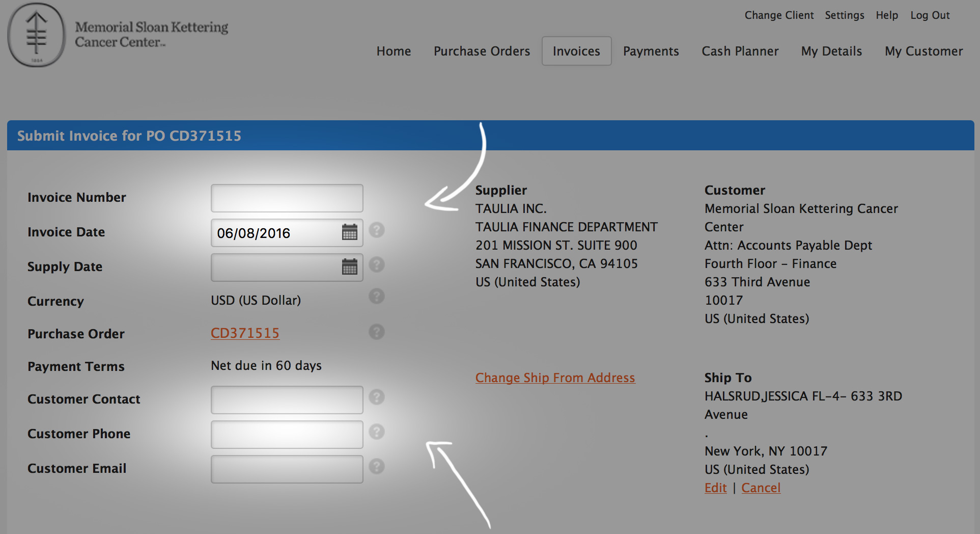The image size is (980, 534).
Task: Focus the Invoice Number input field
Action: tap(287, 198)
